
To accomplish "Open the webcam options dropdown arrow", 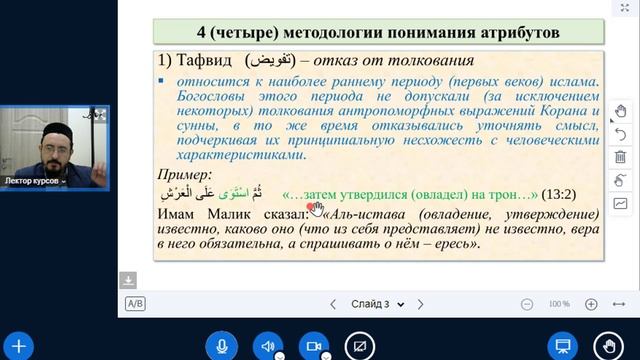I will (x=326, y=356).
